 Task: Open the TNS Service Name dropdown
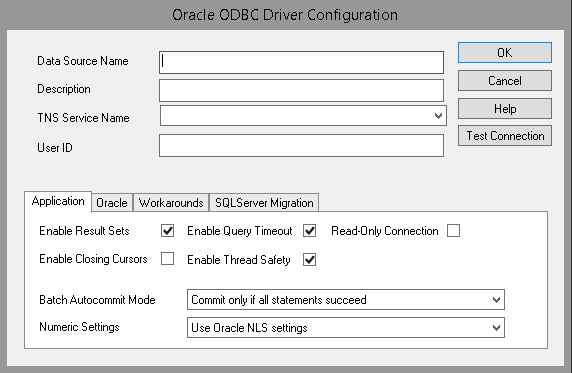(303, 116)
